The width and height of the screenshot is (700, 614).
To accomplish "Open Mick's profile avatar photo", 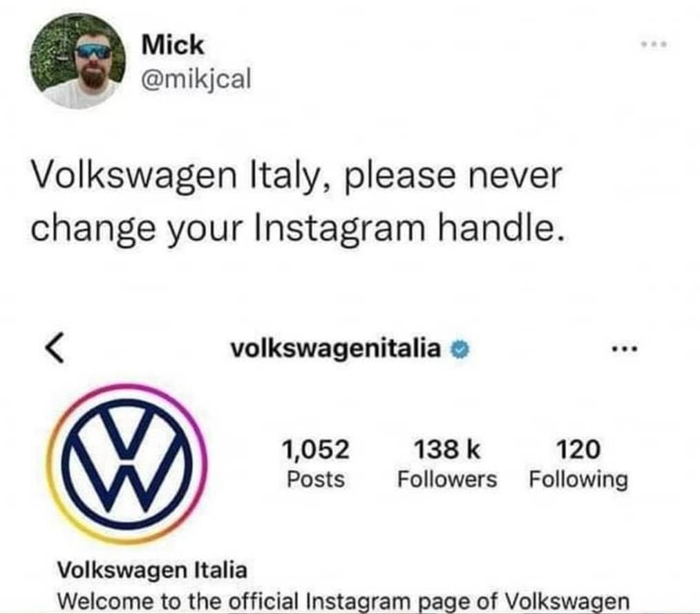I will 77,61.
